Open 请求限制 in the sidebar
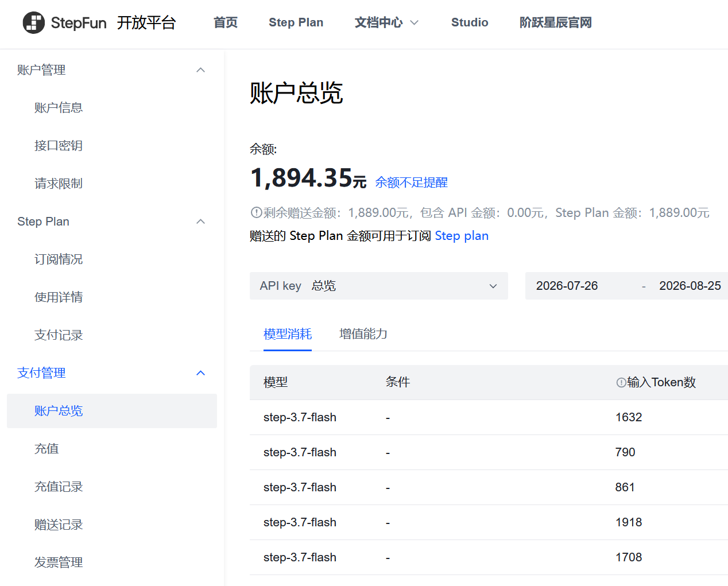 point(59,184)
